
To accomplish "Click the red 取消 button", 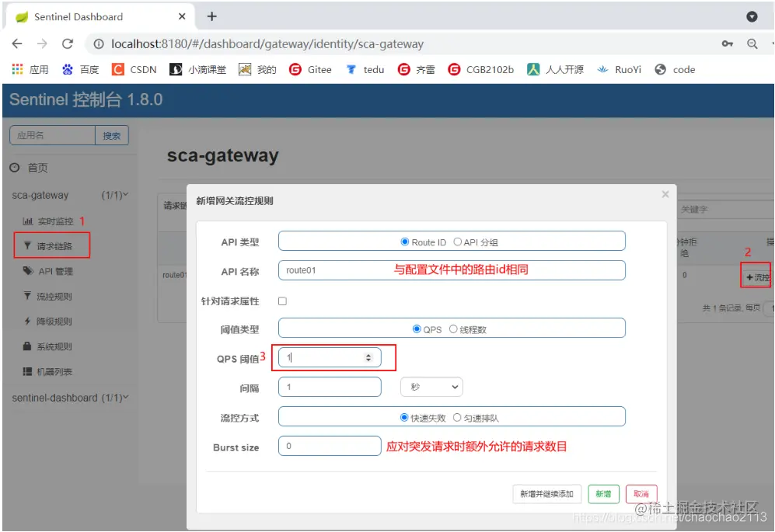I will click(641, 494).
